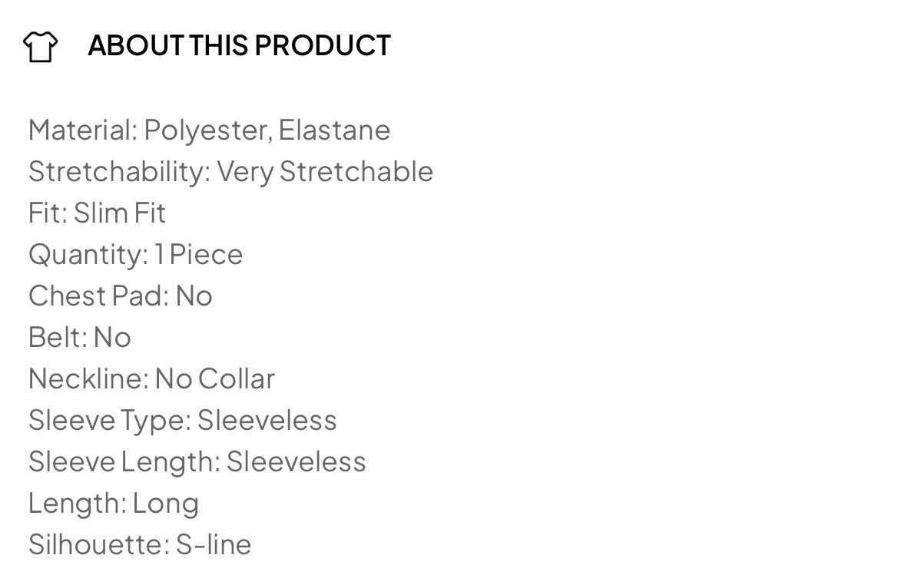Click the Belt label text

pos(57,338)
